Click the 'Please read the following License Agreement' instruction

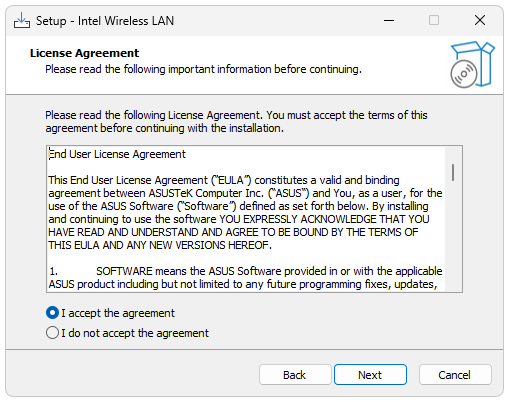coord(236,122)
